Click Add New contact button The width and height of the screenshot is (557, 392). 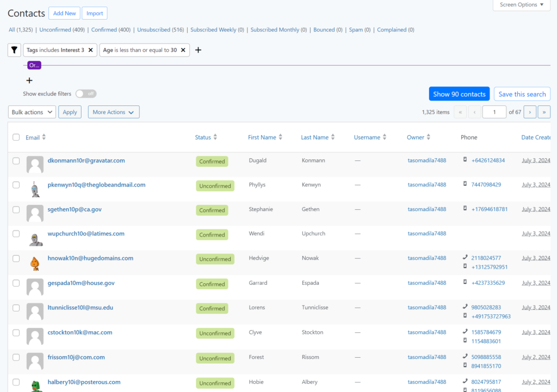tap(64, 13)
